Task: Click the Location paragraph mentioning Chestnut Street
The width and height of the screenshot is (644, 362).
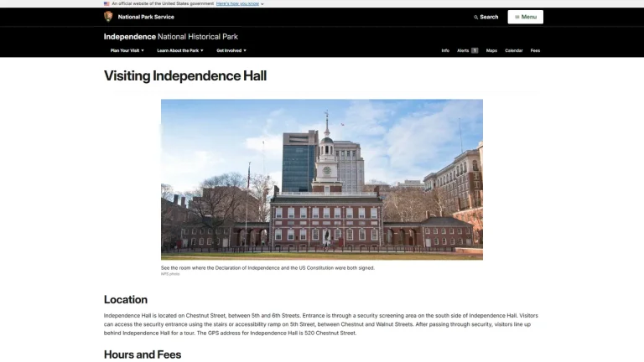Action: click(x=321, y=324)
